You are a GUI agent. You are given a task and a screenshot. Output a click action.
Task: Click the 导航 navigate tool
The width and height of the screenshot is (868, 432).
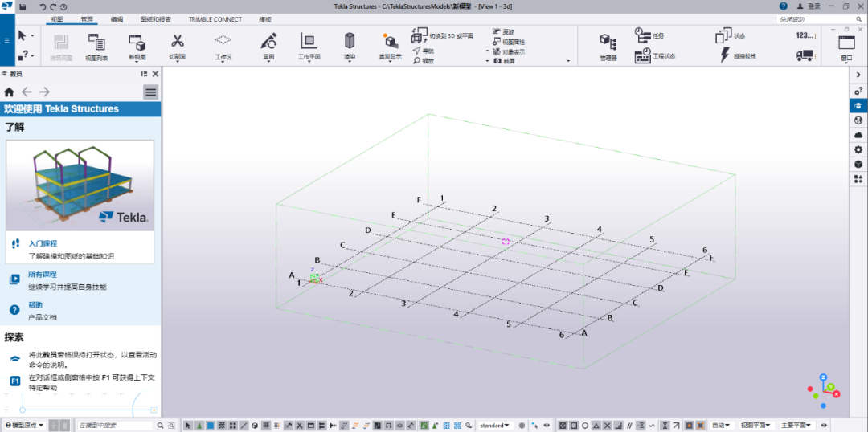click(424, 51)
